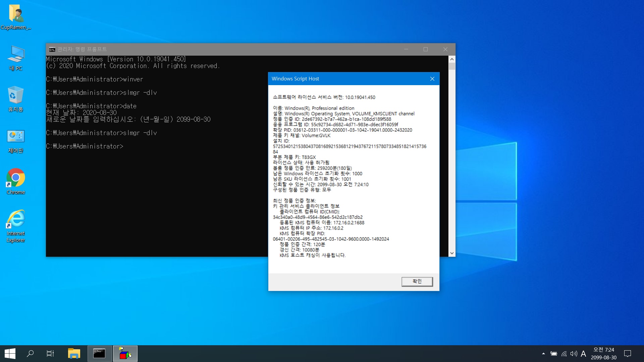Click Command Prompt scrollbar down arrow
This screenshot has height=362, width=644.
coord(452,253)
